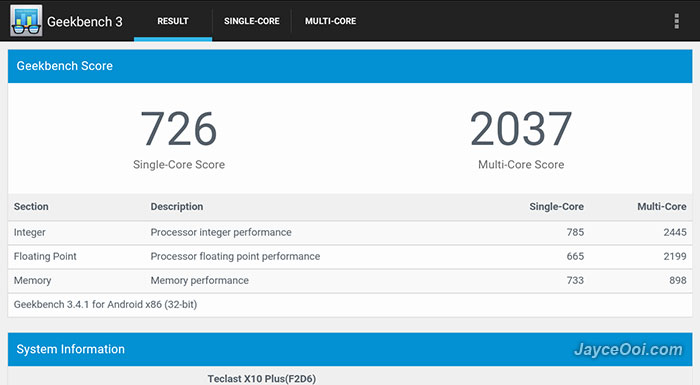Click Floating Point multi-core value 2199
Viewport: 700px width, 385px height.
[x=675, y=256]
